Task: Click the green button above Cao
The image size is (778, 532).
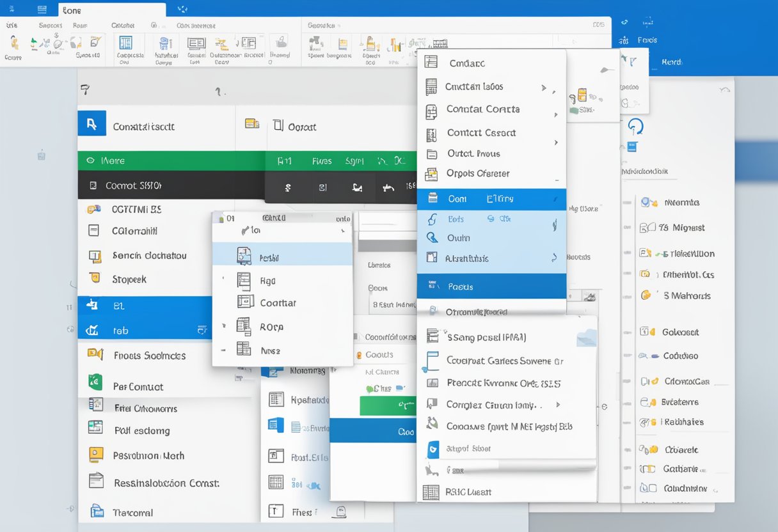Action: click(388, 405)
